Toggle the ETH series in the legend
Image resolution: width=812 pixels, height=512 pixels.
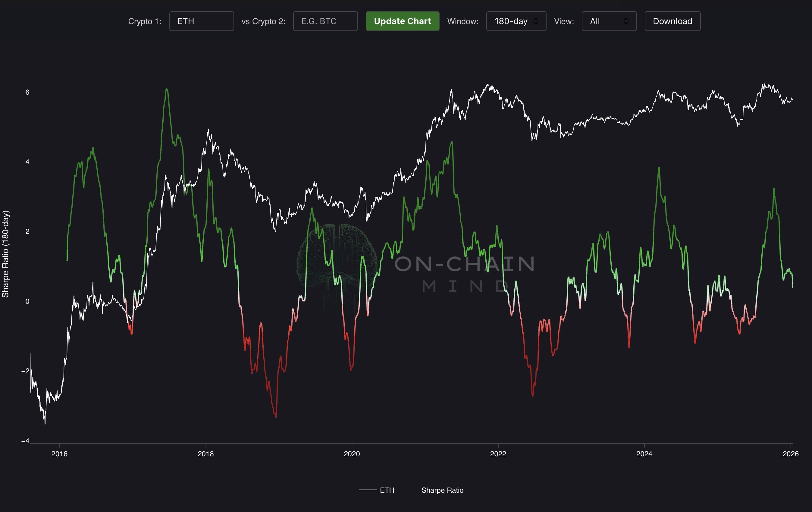[x=387, y=490]
